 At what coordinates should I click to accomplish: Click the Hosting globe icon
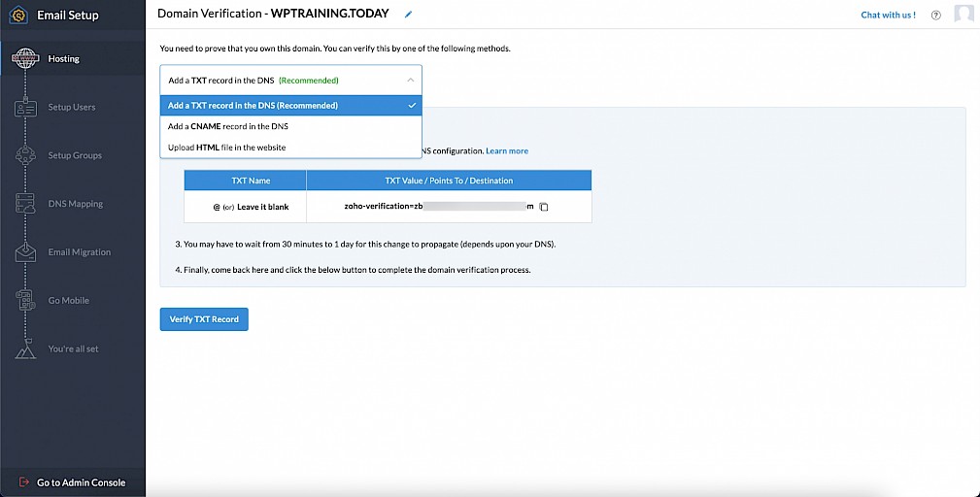click(x=25, y=58)
